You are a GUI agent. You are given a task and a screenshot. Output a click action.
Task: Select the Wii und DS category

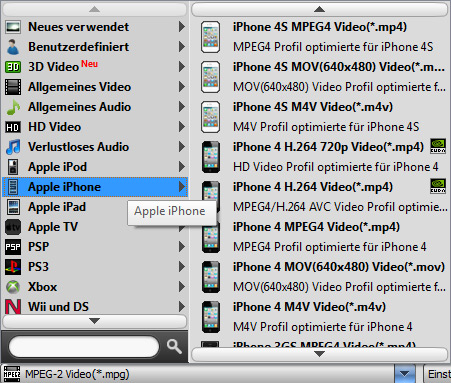(95, 307)
